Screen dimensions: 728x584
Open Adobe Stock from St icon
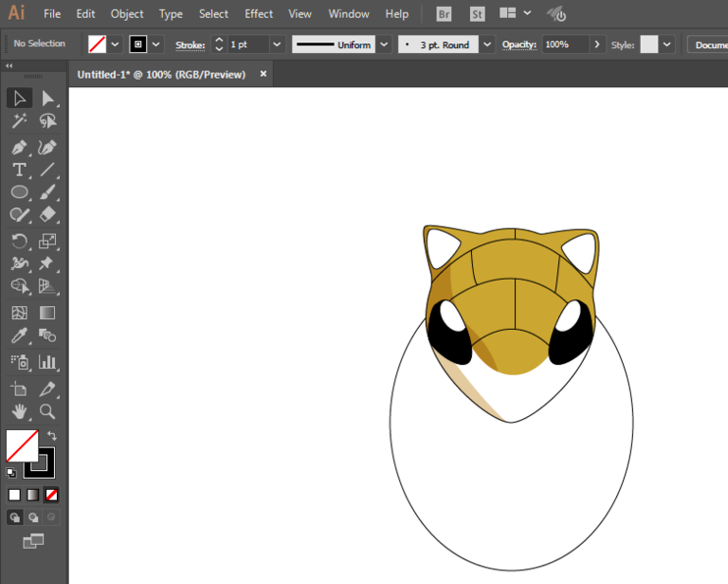[x=477, y=15]
